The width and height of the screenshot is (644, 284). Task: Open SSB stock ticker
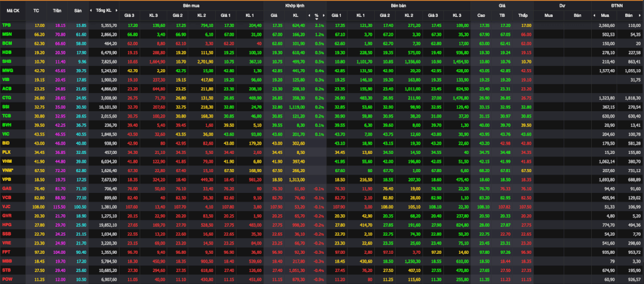(6, 232)
